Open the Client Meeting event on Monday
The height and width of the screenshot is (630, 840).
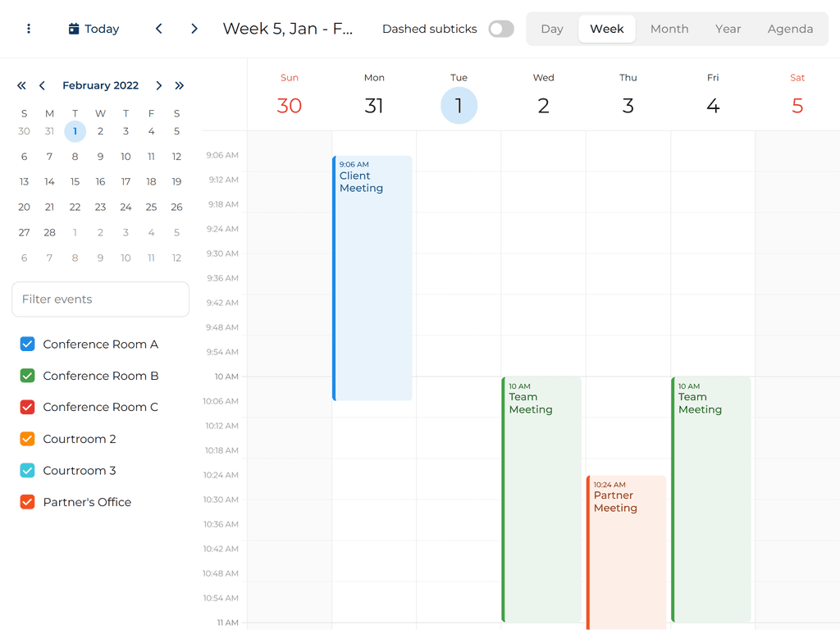coord(372,246)
